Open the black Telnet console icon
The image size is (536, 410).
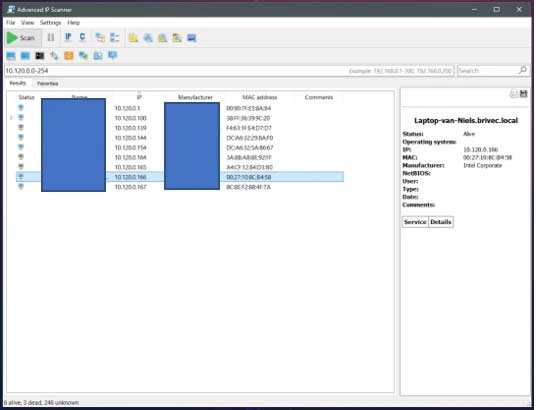[40, 55]
